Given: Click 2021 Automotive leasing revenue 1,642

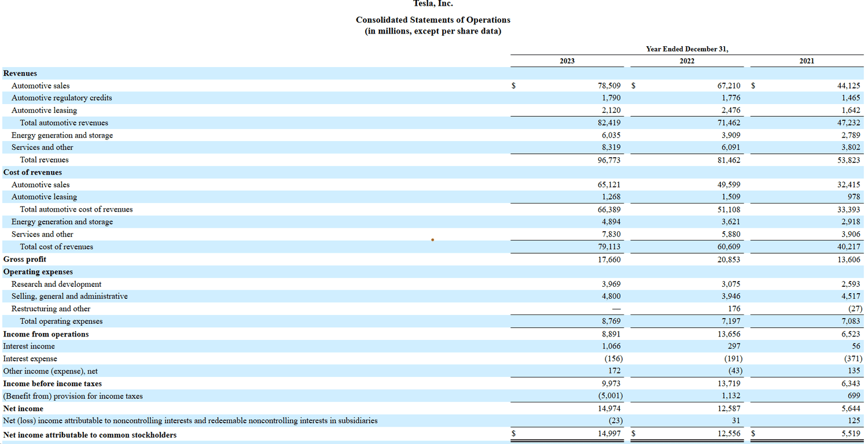Looking at the screenshot, I should coord(851,110).
